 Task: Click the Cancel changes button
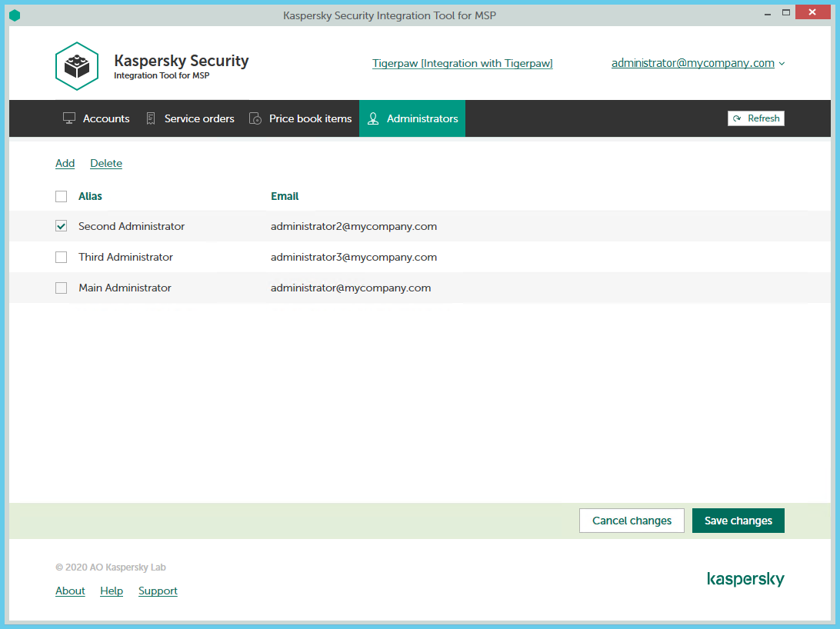[632, 521]
